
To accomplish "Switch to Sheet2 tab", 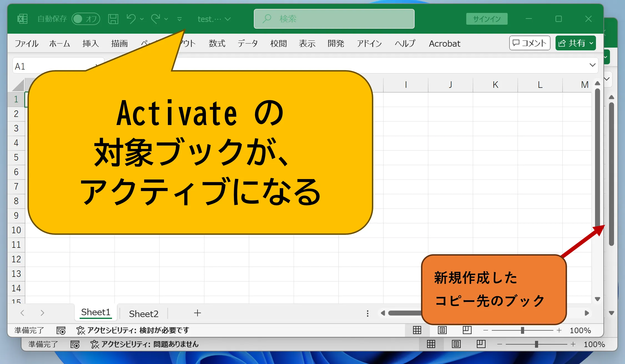I will pos(143,314).
